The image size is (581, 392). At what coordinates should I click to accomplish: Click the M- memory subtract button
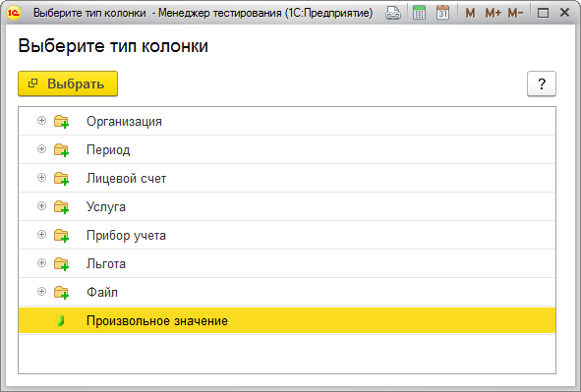click(x=515, y=14)
